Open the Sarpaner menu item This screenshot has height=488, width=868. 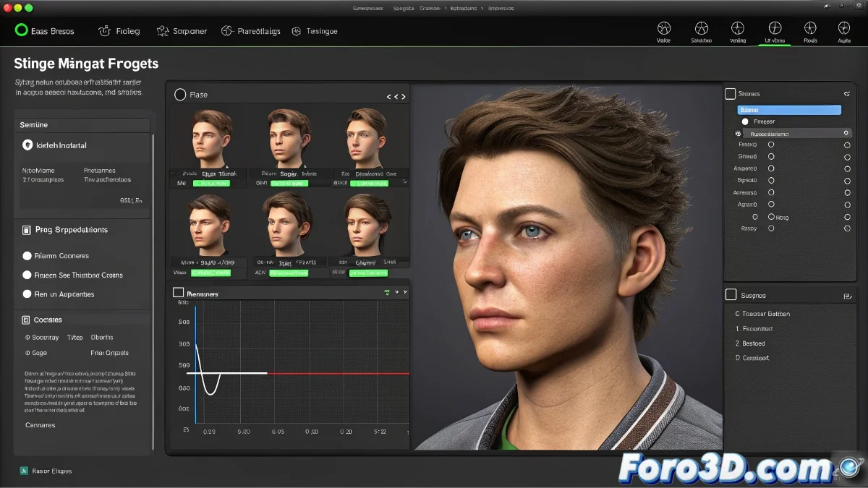[x=190, y=31]
